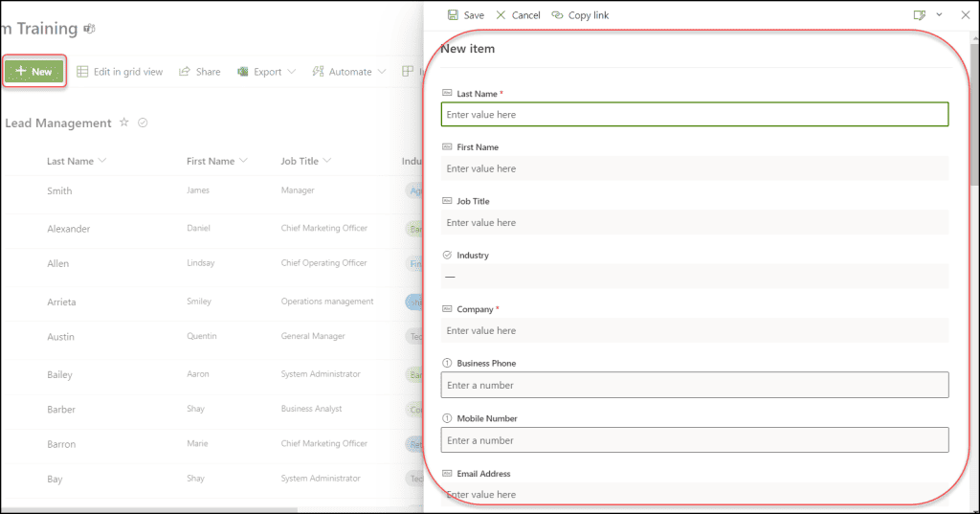Click the First Name field type icon
The width and height of the screenshot is (980, 514).
coord(447,147)
